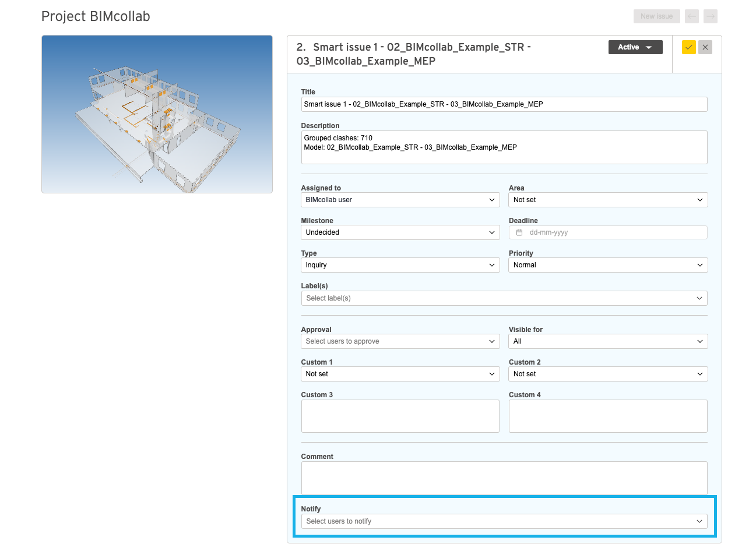The image size is (756, 551).
Task: Cancel editing with the X button
Action: 705,47
